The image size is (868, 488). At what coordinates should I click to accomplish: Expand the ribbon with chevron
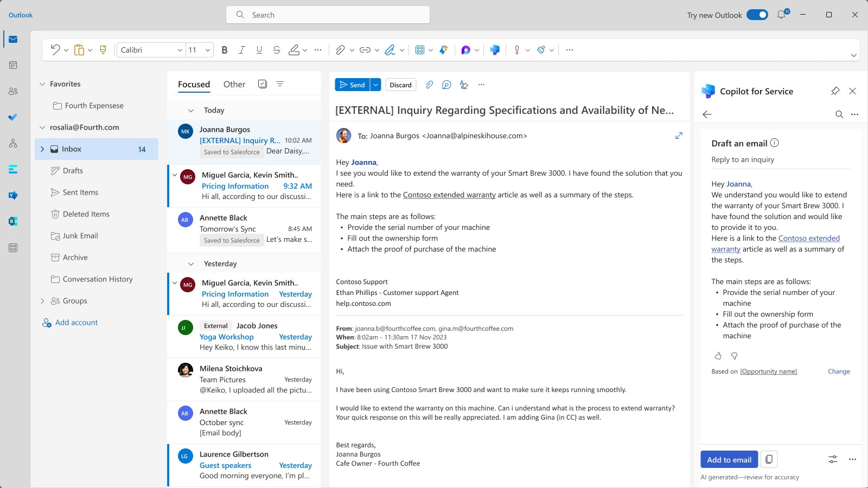pyautogui.click(x=853, y=55)
